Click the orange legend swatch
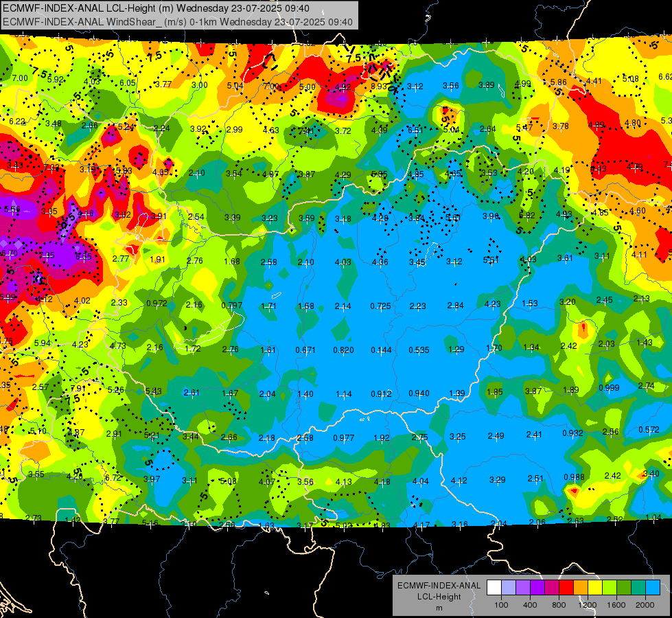Image resolution: width=672 pixels, height=618 pixels. pyautogui.click(x=581, y=587)
